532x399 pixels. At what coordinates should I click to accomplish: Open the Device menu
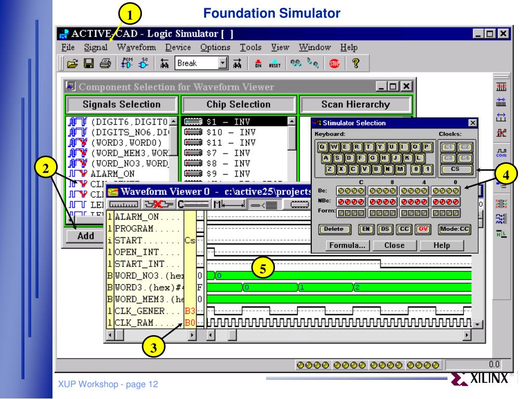pyautogui.click(x=178, y=47)
